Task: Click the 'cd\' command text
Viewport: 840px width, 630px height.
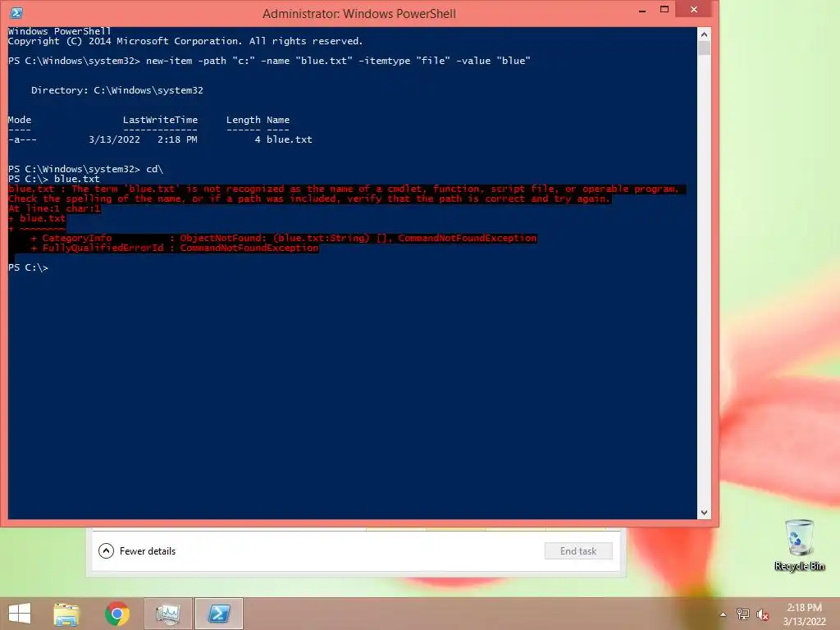Action: click(154, 169)
